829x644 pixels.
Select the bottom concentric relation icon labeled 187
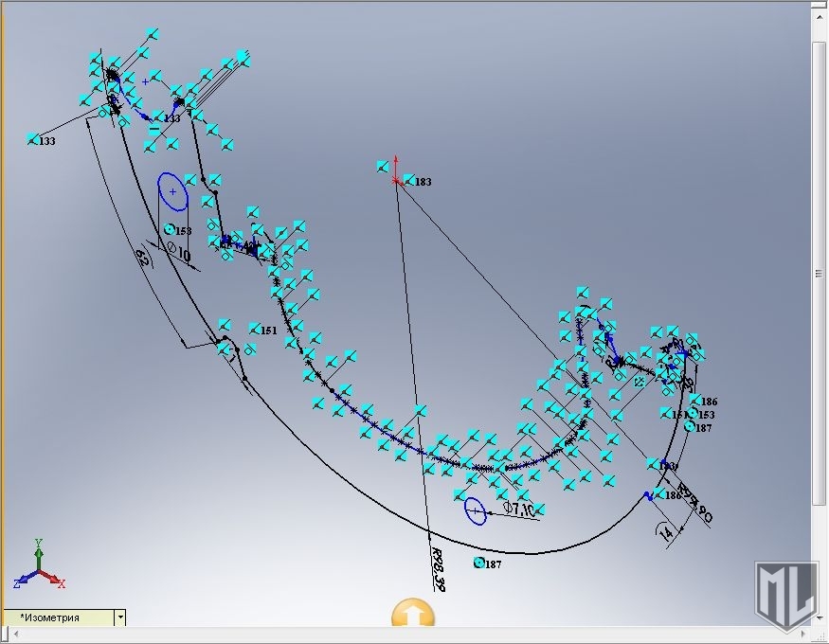(479, 563)
